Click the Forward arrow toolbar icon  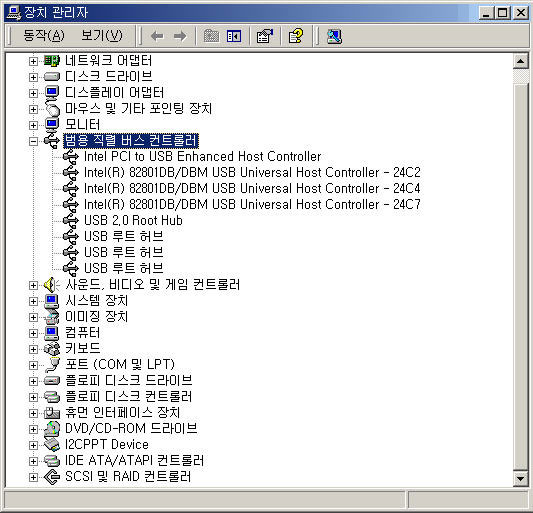click(180, 36)
